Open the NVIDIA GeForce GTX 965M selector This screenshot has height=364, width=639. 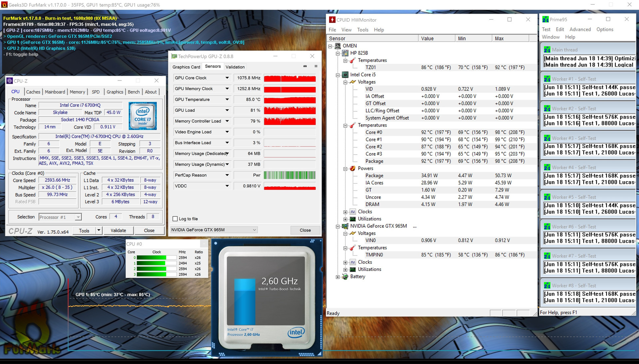214,230
